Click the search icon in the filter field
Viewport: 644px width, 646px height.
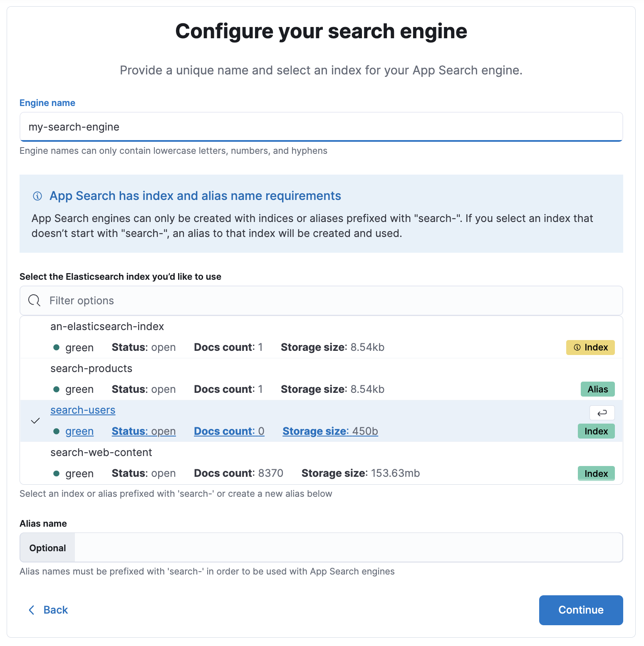click(34, 300)
